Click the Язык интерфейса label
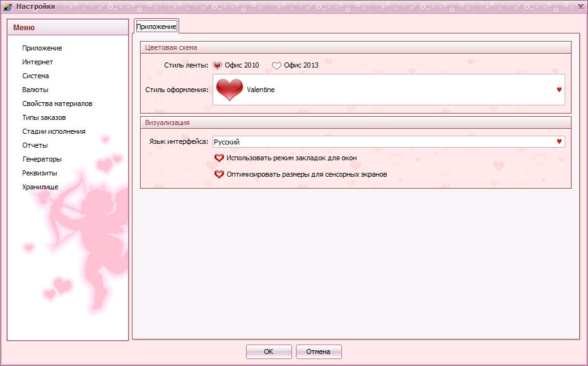The image size is (588, 366). [179, 141]
